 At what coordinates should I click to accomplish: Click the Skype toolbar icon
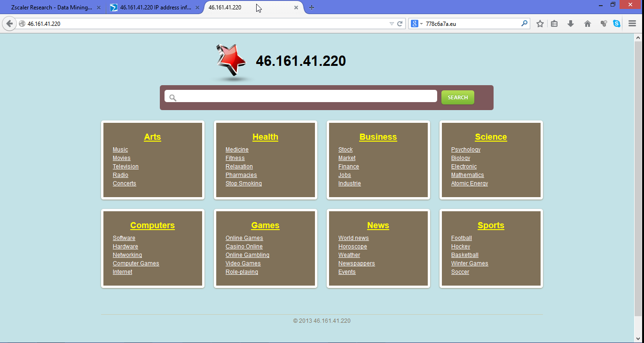click(617, 24)
